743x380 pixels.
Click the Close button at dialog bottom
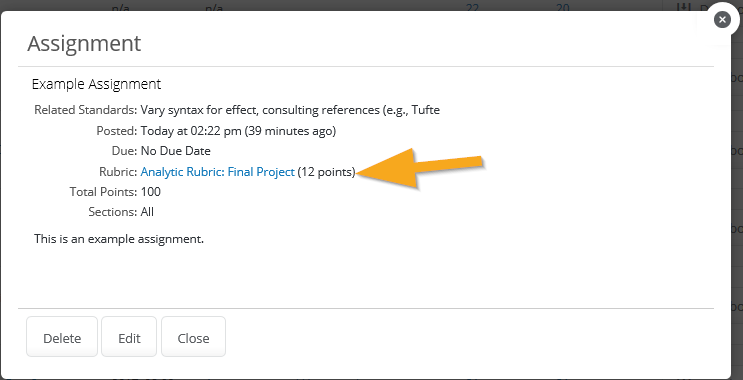pyautogui.click(x=193, y=337)
